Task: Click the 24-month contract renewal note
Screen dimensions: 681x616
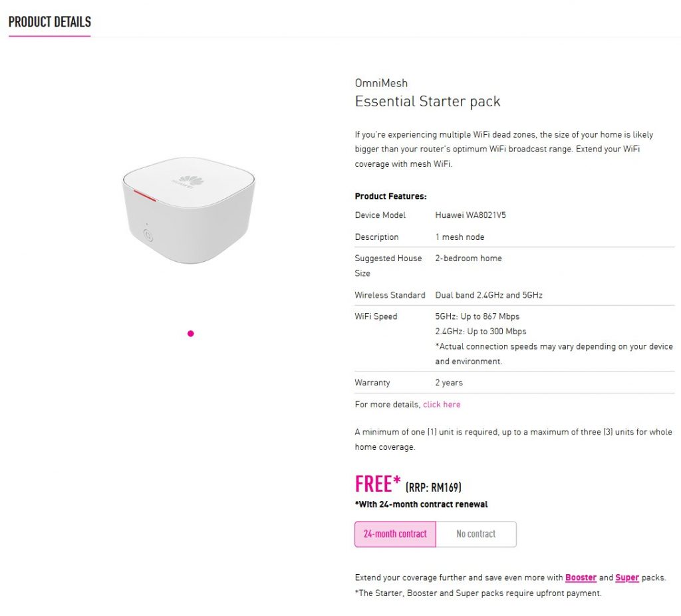Action: 421,504
